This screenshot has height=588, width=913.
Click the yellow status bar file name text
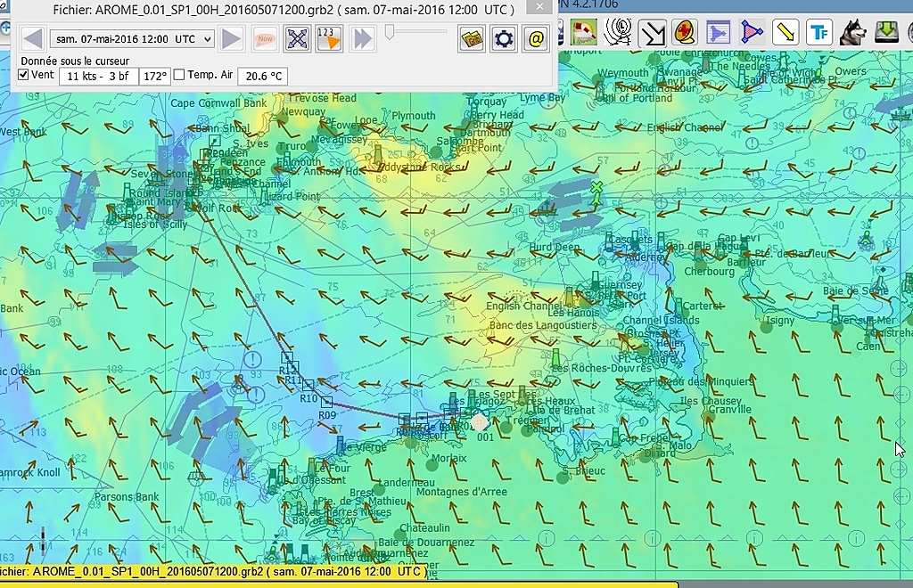[x=212, y=571]
